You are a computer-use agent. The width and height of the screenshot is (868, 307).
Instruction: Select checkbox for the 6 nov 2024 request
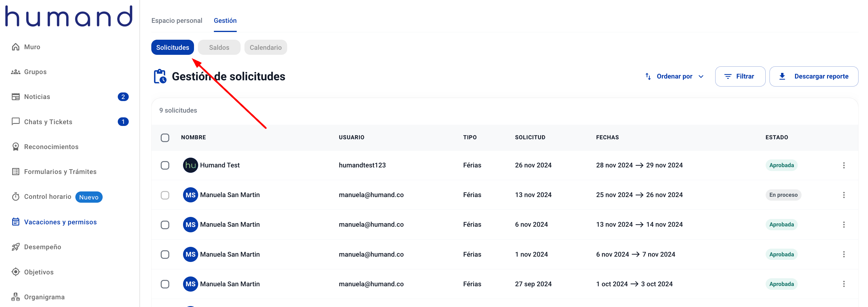point(165,225)
